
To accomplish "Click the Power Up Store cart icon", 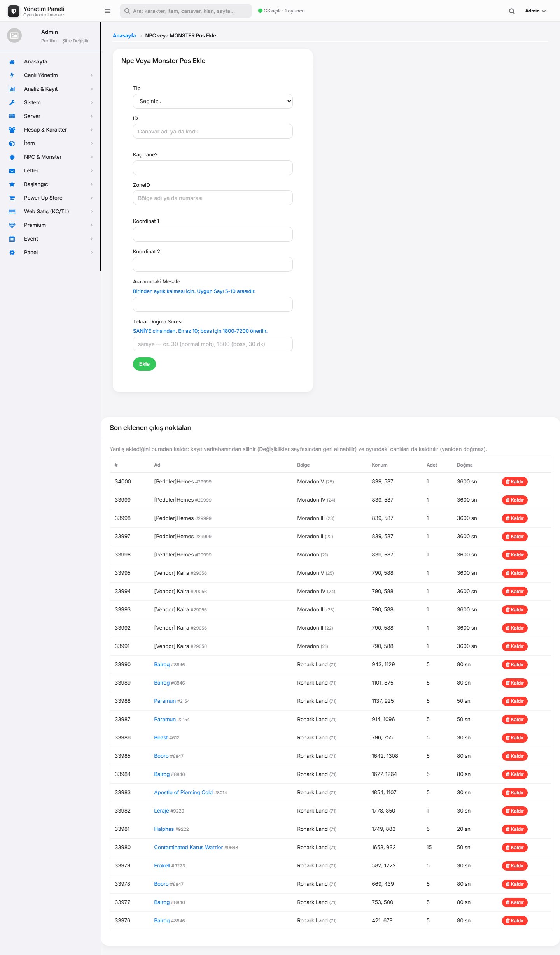I will tap(12, 198).
